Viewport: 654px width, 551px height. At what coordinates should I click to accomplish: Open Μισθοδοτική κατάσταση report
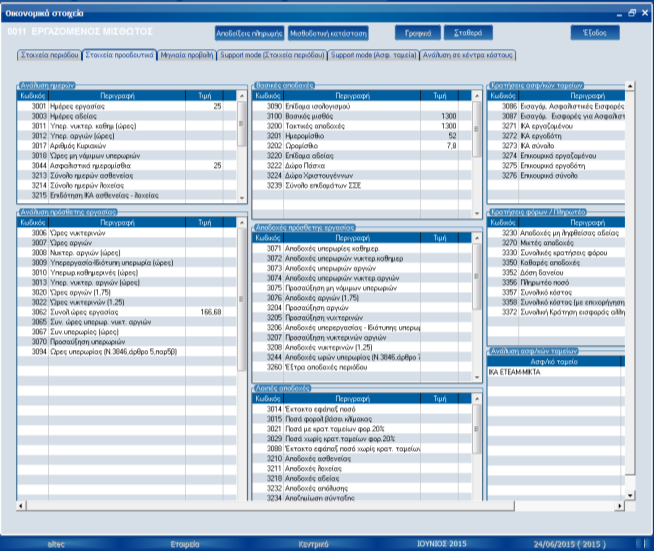click(328, 33)
